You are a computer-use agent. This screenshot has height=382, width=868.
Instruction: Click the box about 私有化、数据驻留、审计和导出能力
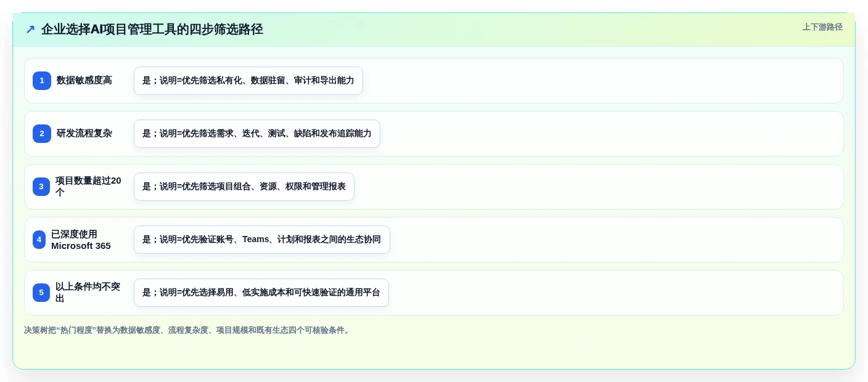click(248, 81)
